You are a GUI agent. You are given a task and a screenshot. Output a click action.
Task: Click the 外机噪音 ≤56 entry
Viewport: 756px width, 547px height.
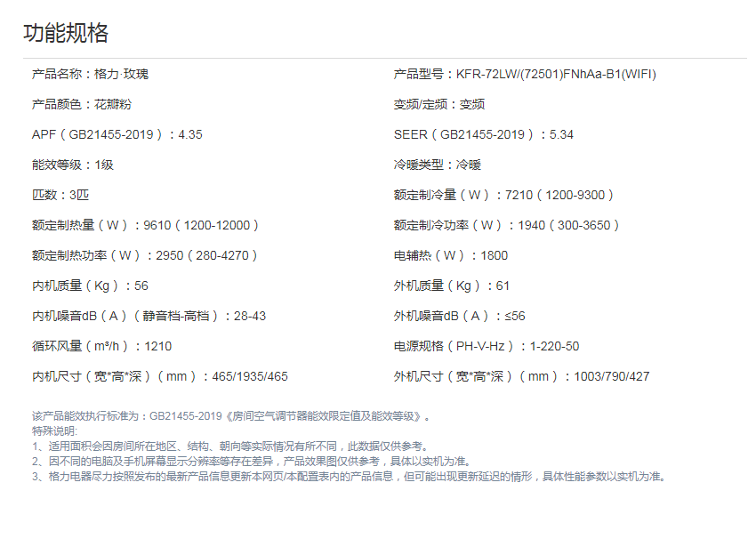pyautogui.click(x=459, y=317)
